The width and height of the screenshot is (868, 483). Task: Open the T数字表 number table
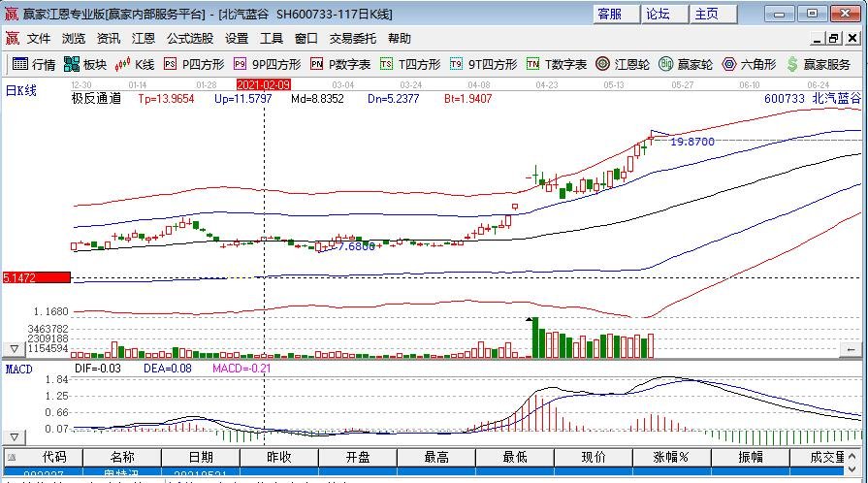(557, 64)
